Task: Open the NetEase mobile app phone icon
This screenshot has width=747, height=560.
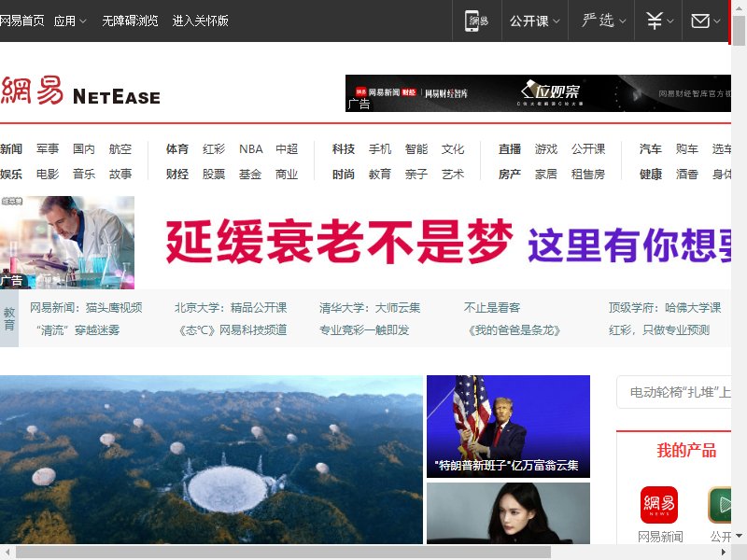Action: coord(477,21)
